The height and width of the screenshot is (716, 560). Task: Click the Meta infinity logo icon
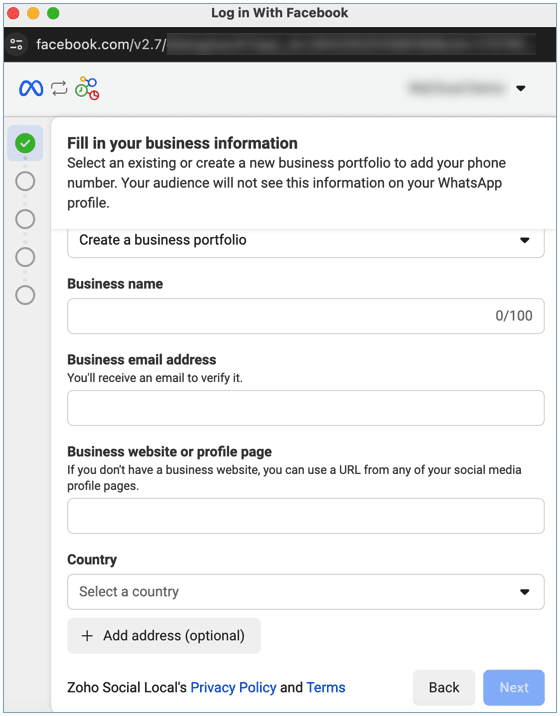coord(31,88)
